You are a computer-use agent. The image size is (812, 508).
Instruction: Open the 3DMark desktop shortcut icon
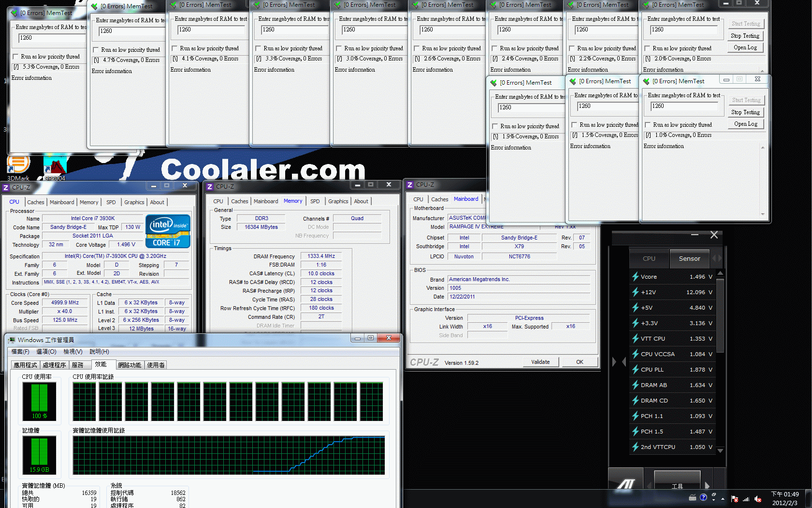click(18, 164)
